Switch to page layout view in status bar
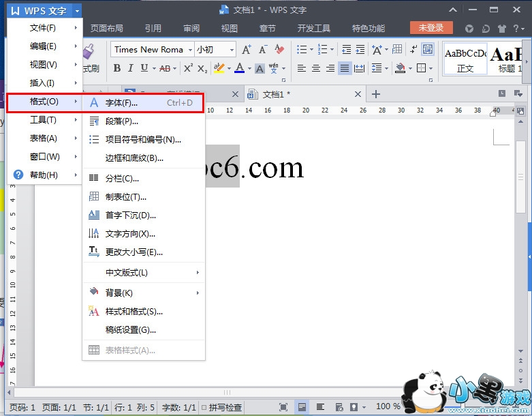The height and width of the screenshot is (416, 532). pos(302,407)
